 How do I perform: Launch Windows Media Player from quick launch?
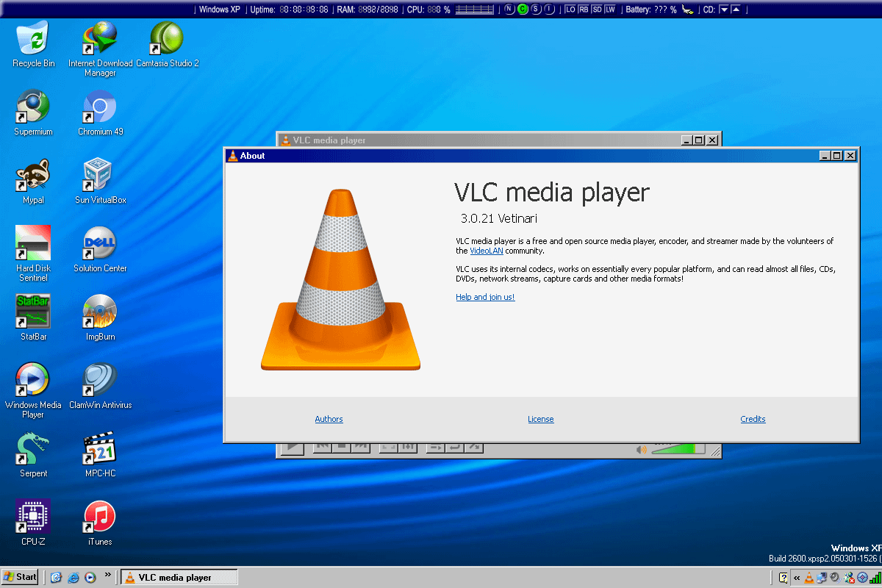click(90, 578)
